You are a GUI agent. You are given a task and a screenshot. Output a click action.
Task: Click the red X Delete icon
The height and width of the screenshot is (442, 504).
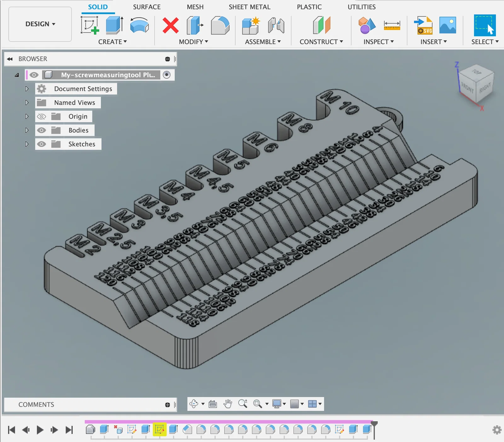(x=171, y=25)
